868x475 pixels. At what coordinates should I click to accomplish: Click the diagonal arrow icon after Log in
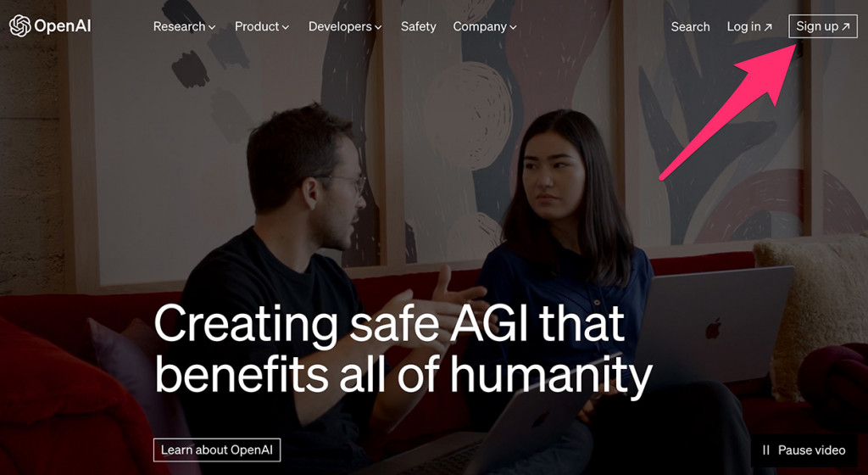[768, 26]
